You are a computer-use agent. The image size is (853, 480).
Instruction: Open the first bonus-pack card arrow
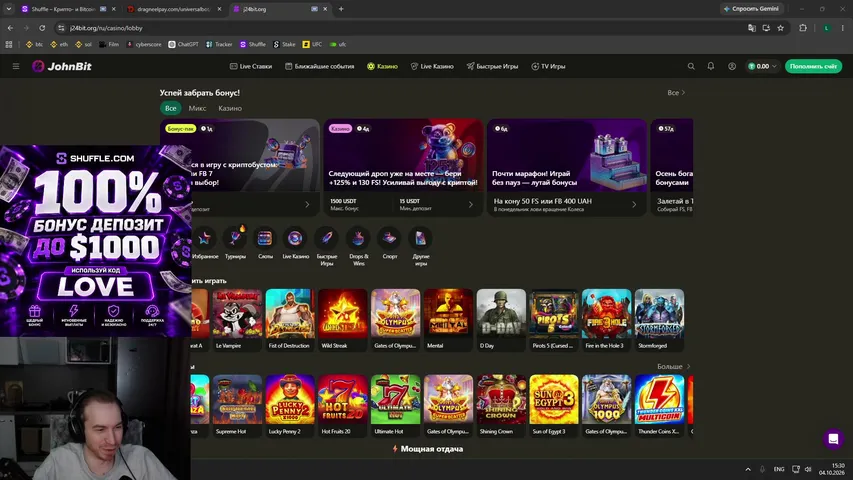click(307, 205)
